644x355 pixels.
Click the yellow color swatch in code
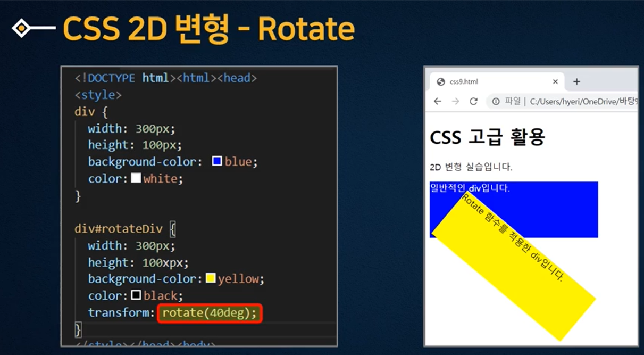pyautogui.click(x=210, y=278)
